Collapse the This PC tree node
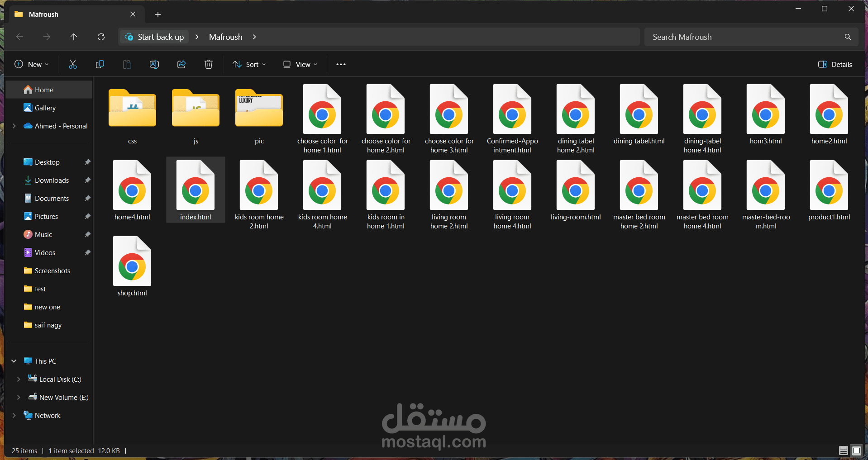The width and height of the screenshot is (868, 460). point(14,361)
